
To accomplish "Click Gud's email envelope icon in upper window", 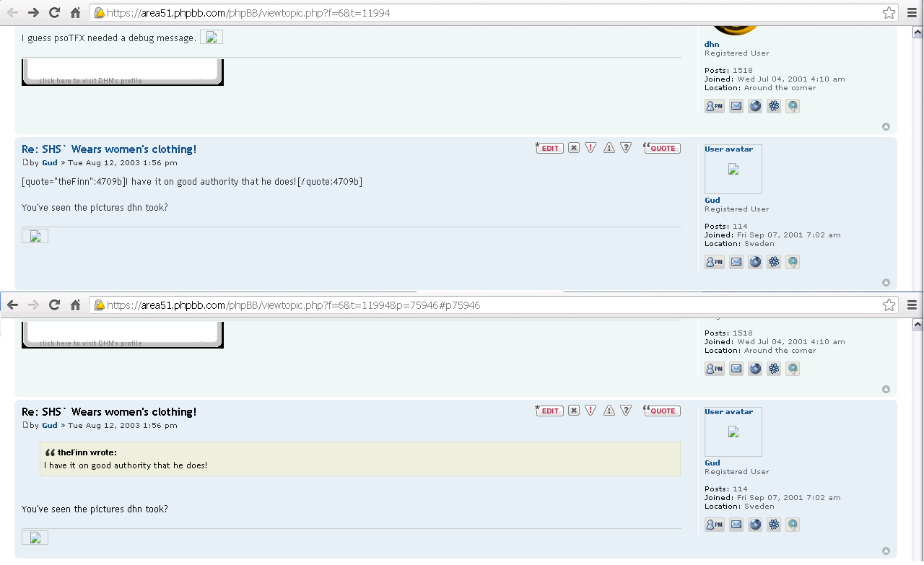I will (x=736, y=262).
